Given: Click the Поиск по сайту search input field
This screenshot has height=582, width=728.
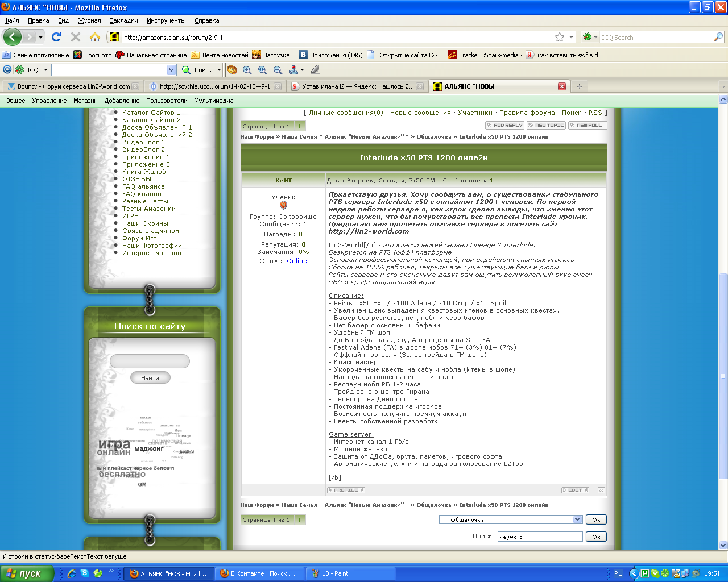Looking at the screenshot, I should (150, 361).
